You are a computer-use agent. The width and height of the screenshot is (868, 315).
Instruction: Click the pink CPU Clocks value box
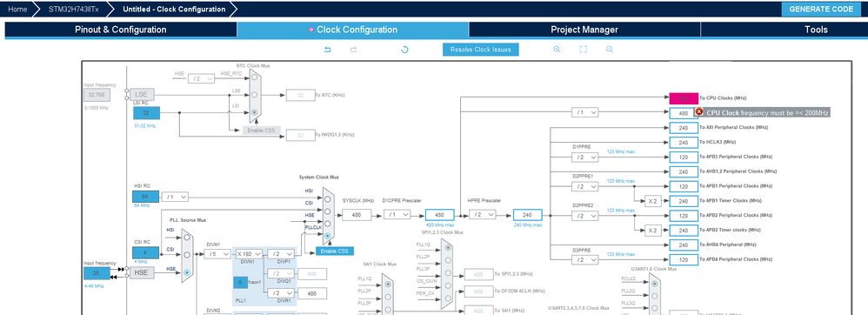click(683, 98)
